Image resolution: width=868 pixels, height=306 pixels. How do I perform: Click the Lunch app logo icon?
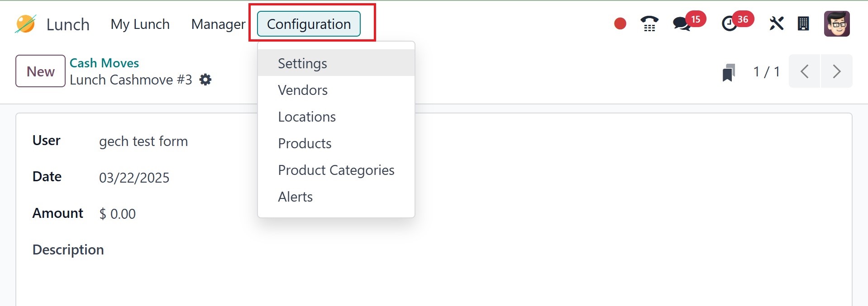[25, 24]
